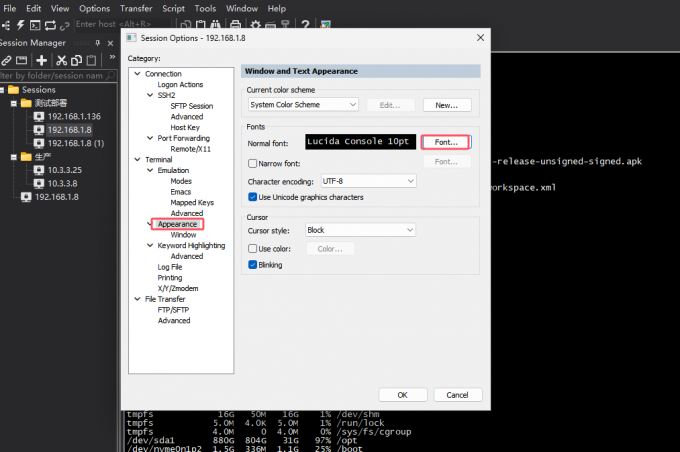Open Quick Connect lightning bolt icon

[20, 25]
